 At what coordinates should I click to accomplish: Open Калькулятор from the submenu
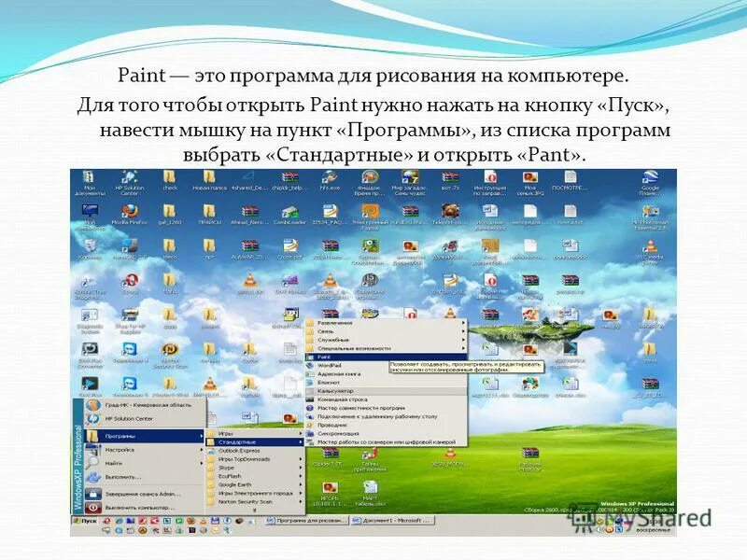click(x=386, y=391)
